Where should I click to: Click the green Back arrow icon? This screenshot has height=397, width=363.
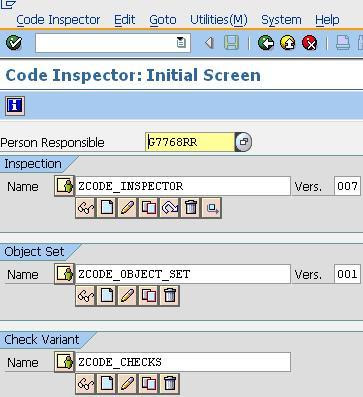pyautogui.click(x=266, y=43)
